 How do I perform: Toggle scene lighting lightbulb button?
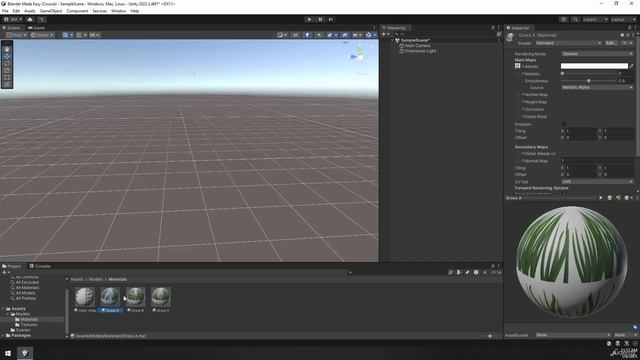tap(307, 35)
